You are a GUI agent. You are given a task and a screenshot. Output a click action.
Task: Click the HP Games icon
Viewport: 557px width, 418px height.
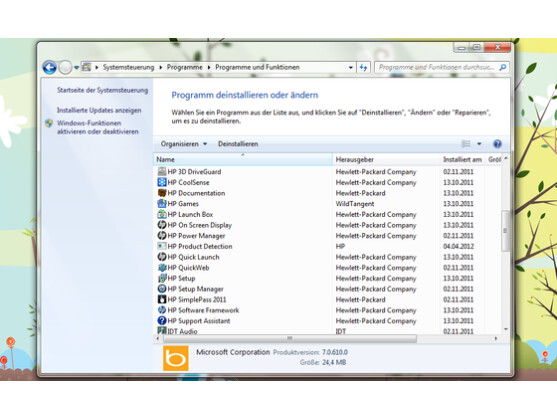point(162,203)
